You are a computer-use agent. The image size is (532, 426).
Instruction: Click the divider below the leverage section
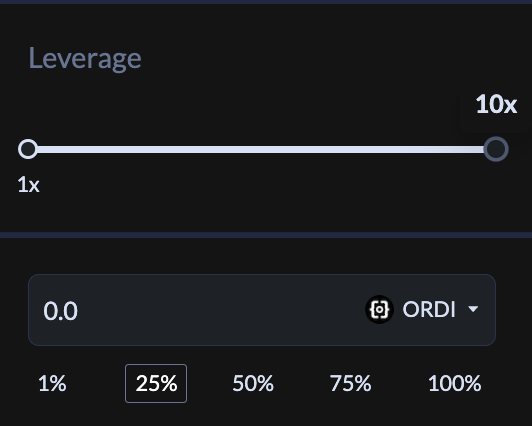click(266, 235)
